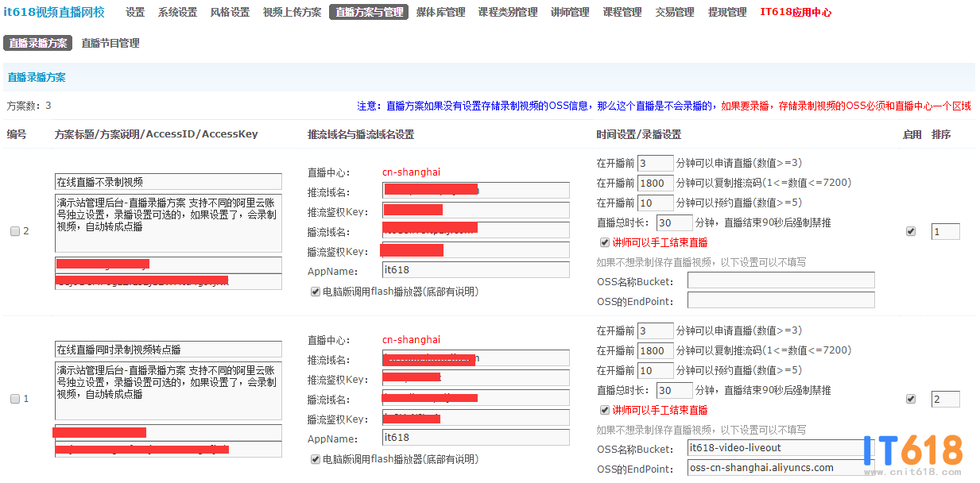The width and height of the screenshot is (980, 483).
Task: Click the 启用 column header
Action: (912, 134)
